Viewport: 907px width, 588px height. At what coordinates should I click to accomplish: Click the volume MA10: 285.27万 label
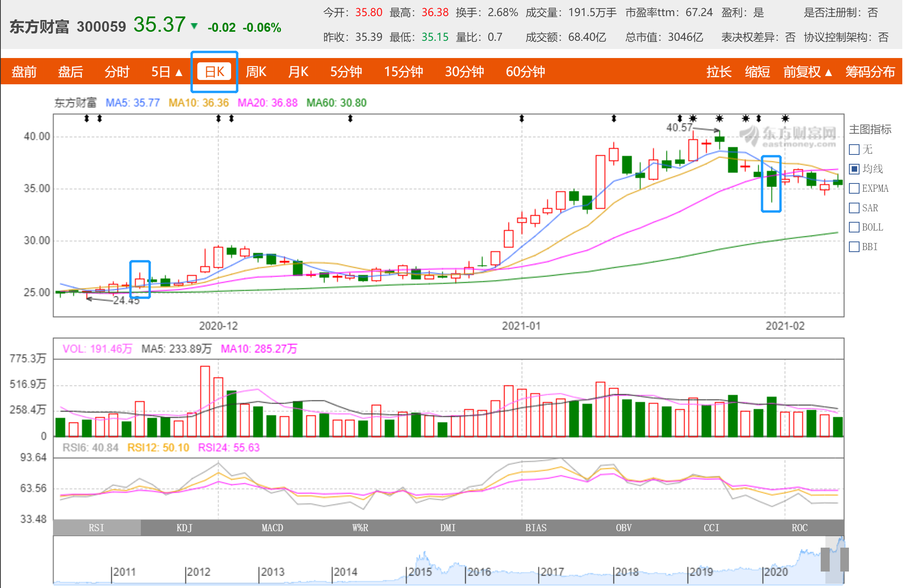(259, 349)
